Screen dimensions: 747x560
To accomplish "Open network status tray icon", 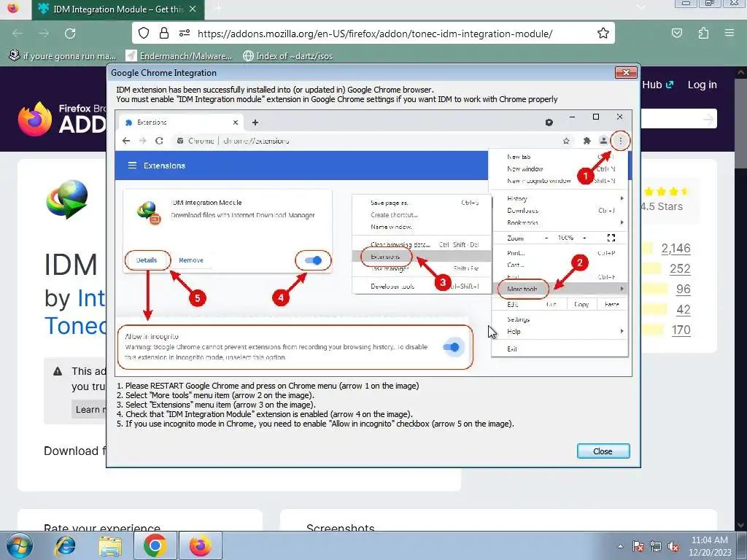I will [x=656, y=546].
